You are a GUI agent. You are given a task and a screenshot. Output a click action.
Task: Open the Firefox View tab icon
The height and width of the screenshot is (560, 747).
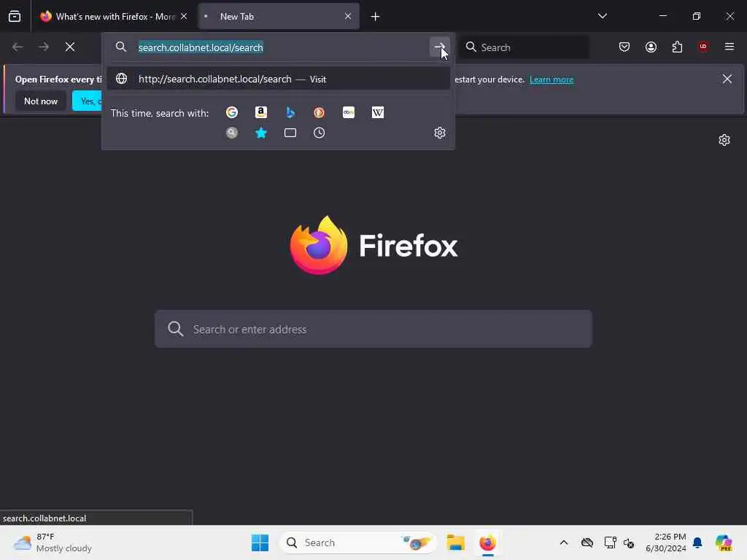coord(15,17)
